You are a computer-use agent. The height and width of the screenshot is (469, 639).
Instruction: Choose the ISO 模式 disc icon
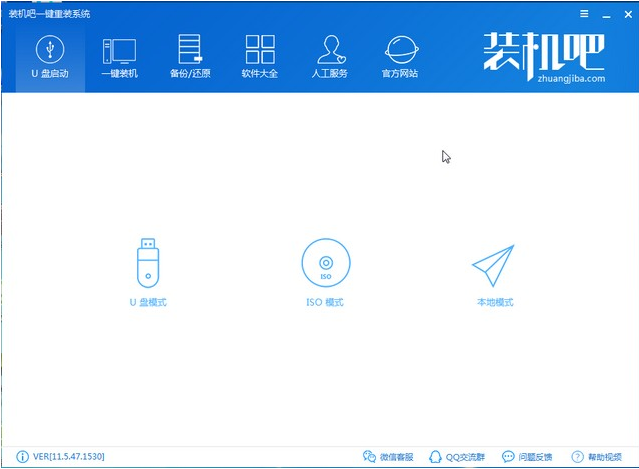325,262
